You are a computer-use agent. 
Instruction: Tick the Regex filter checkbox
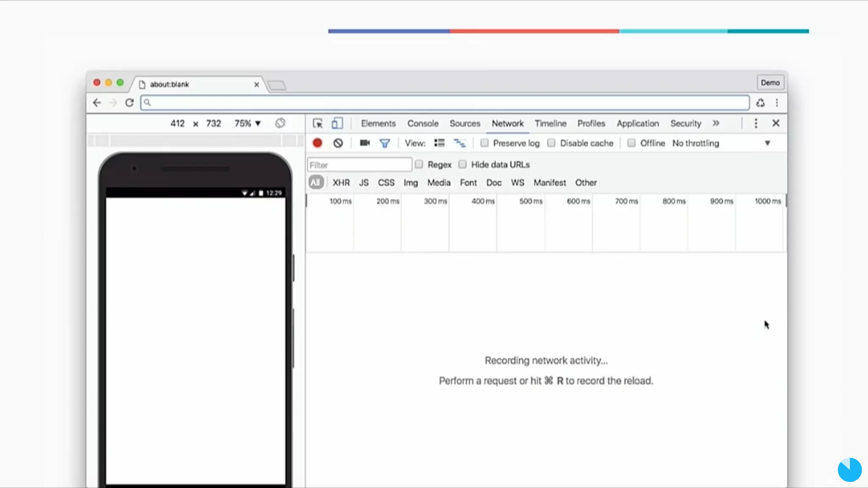(419, 164)
